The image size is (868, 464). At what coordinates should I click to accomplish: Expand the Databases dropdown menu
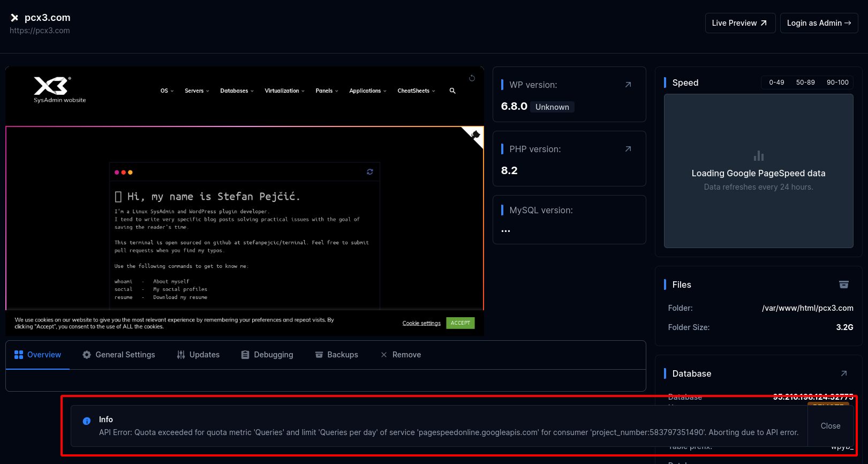(237, 91)
